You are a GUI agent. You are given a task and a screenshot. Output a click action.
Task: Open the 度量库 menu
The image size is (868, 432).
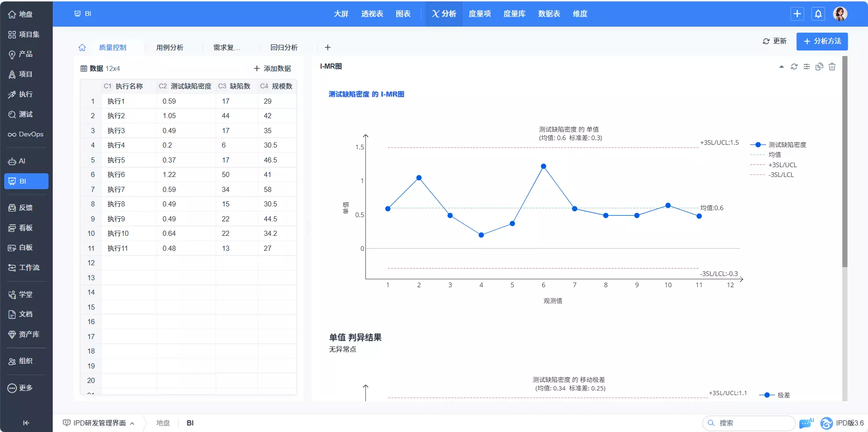(x=514, y=14)
